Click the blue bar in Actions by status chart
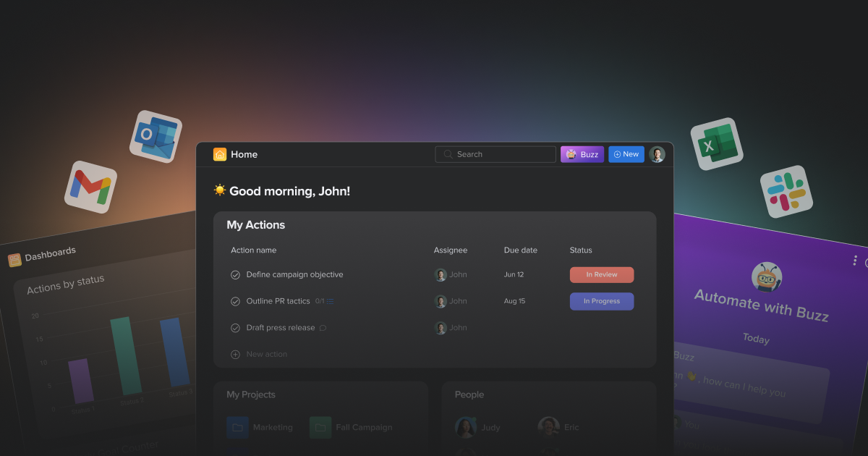This screenshot has width=868, height=456. (174, 352)
